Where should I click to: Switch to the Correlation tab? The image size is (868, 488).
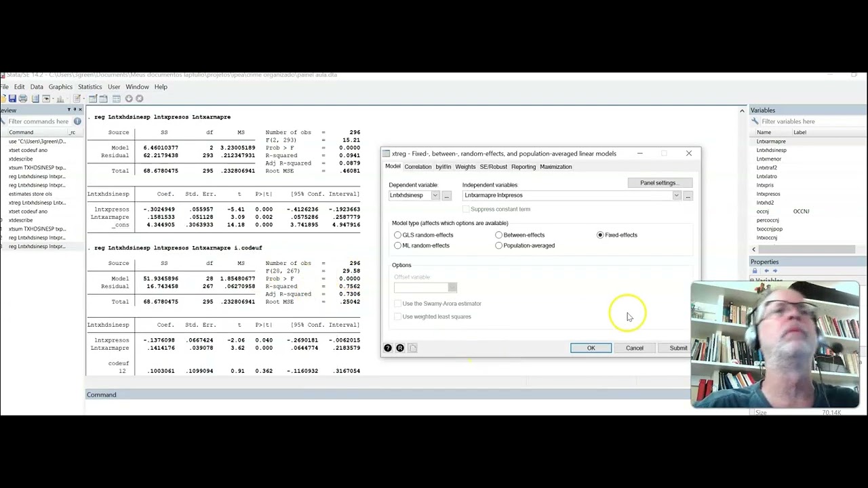[418, 167]
